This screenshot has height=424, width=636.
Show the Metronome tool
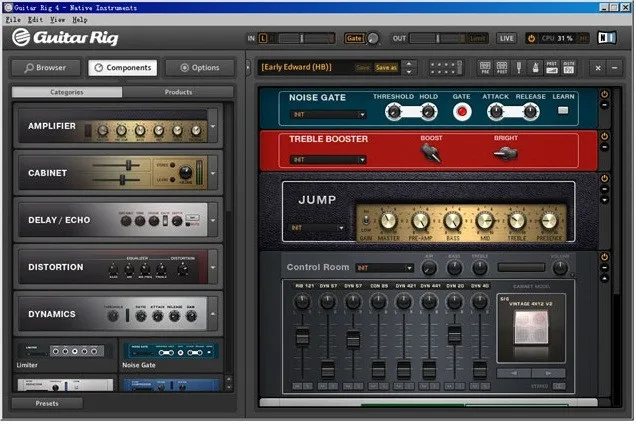point(535,67)
